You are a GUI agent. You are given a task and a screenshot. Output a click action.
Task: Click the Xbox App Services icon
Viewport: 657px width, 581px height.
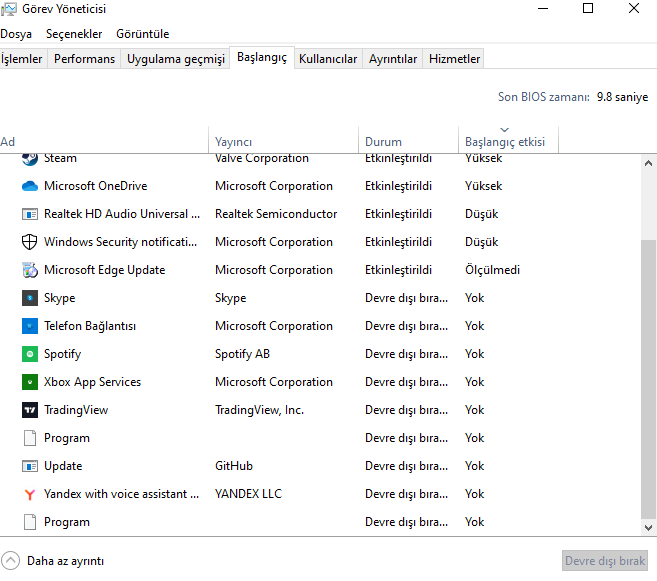click(29, 382)
